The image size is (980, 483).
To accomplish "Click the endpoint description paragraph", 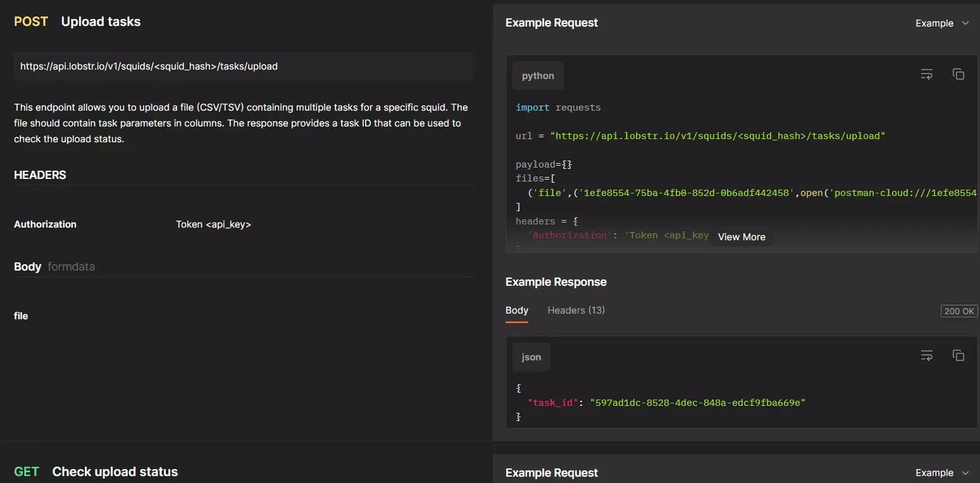I will point(241,123).
